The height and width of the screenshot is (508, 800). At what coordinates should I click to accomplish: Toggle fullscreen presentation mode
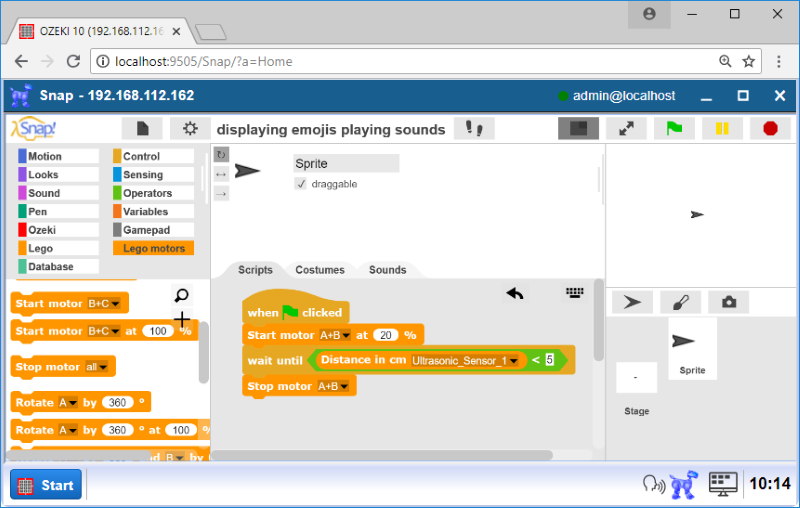(x=626, y=128)
